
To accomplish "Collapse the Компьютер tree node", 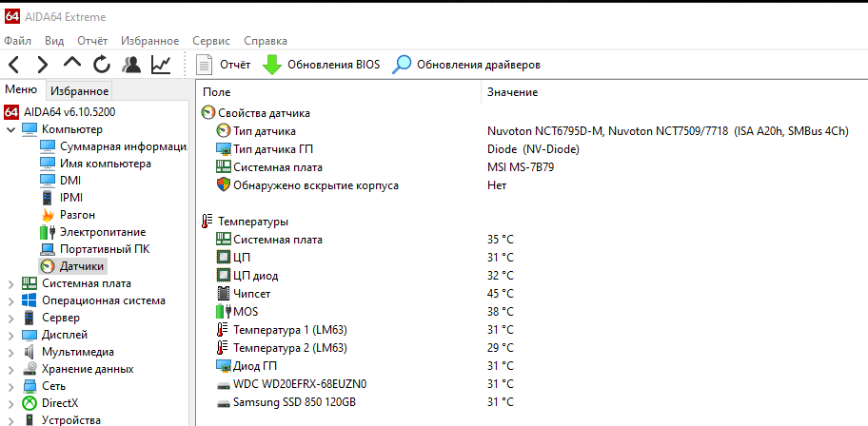I will 11,129.
